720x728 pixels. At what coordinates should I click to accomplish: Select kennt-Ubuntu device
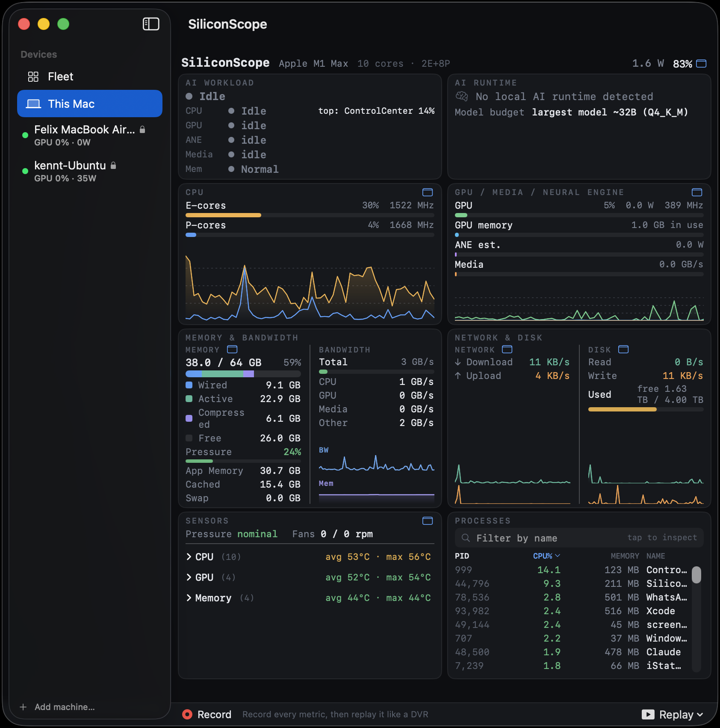[x=90, y=171]
